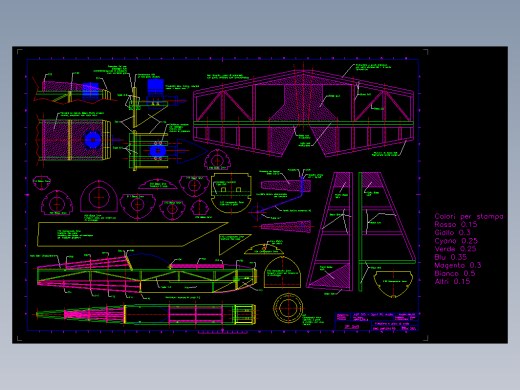Image resolution: width=520 pixels, height=390 pixels.
Task: Click the yellow concentric ring part near title block
Action: click(288, 308)
